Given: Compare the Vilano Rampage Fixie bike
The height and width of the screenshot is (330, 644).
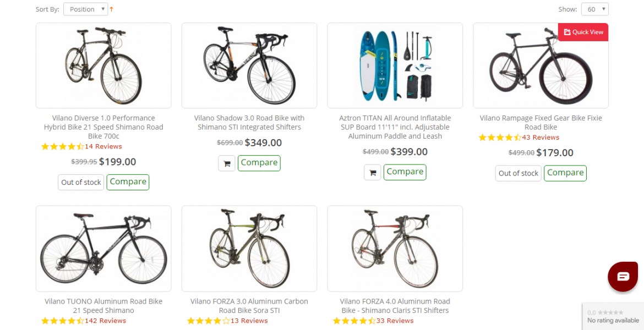Looking at the screenshot, I should (x=565, y=173).
